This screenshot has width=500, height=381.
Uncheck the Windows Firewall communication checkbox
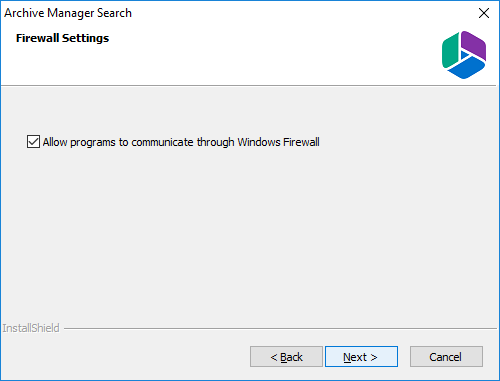tap(33, 142)
